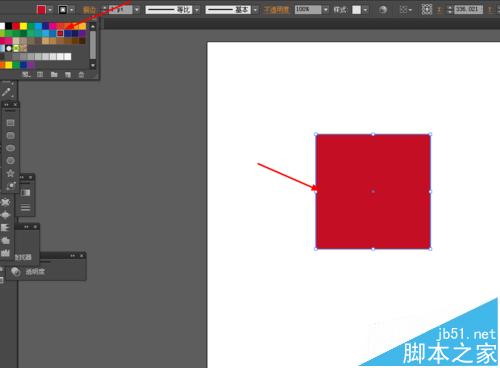This screenshot has width=500, height=368.
Task: Select the Rectangle tool in shape flyout
Action: 10,123
